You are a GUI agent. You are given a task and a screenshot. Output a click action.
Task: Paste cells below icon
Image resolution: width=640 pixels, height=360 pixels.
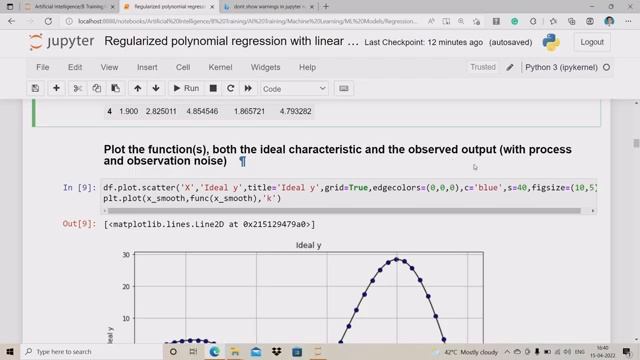tap(116, 89)
